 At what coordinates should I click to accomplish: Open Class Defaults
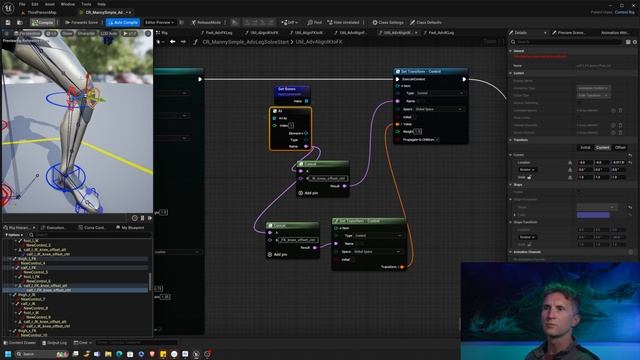point(426,22)
